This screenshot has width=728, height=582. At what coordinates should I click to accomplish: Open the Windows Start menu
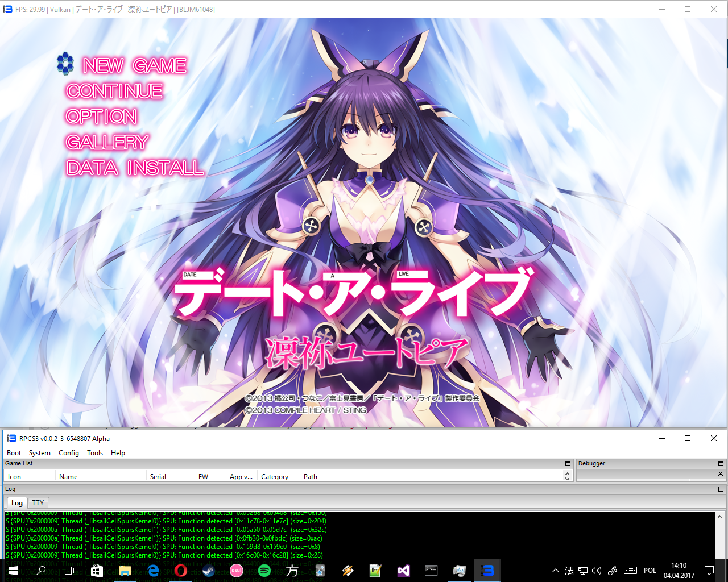[14, 571]
